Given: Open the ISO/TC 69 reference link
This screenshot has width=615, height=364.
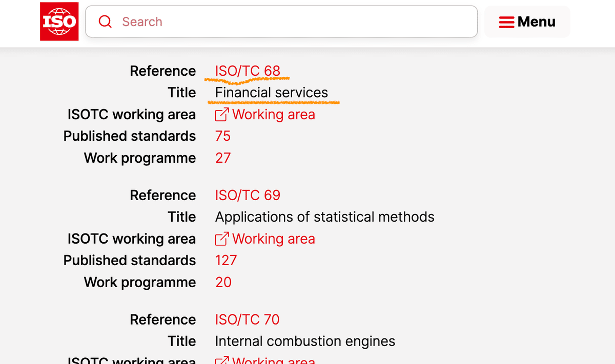Looking at the screenshot, I should point(248,195).
